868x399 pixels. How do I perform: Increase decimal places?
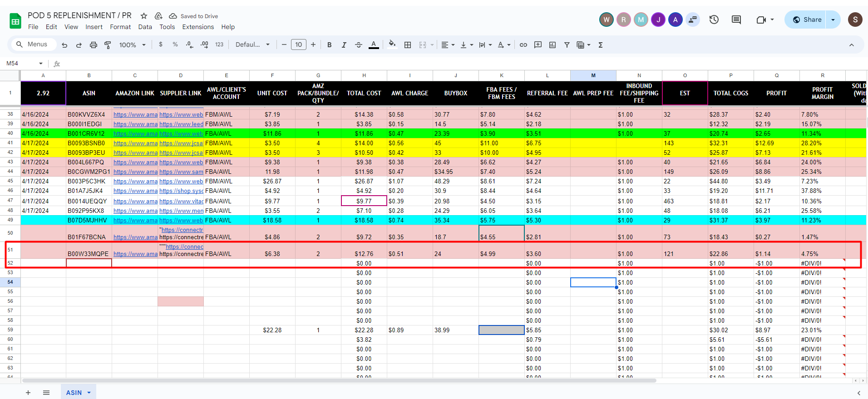pos(204,44)
